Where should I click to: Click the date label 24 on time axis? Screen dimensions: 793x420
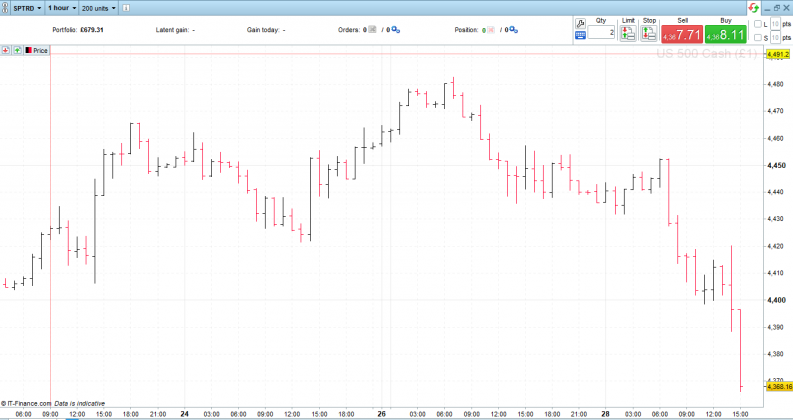(x=185, y=414)
